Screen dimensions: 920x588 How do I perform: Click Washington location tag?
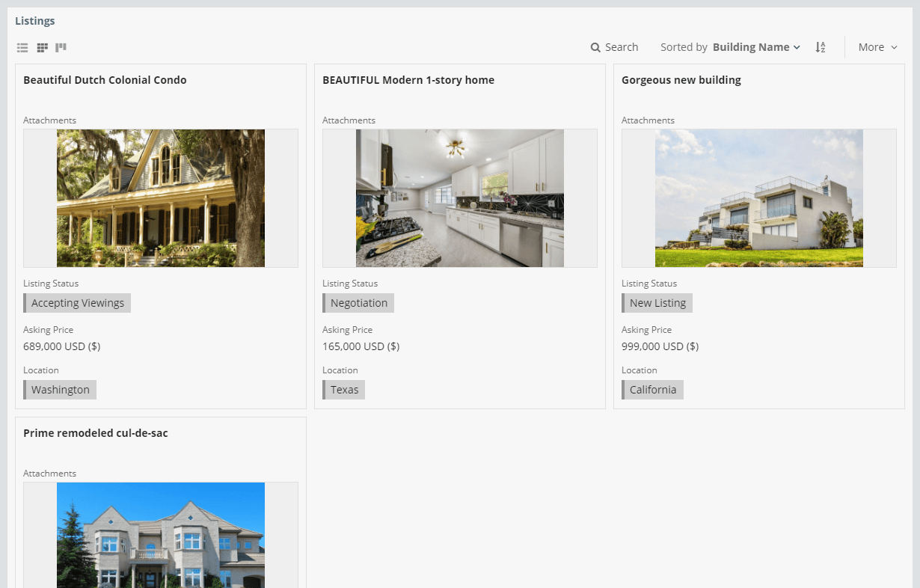pyautogui.click(x=60, y=390)
